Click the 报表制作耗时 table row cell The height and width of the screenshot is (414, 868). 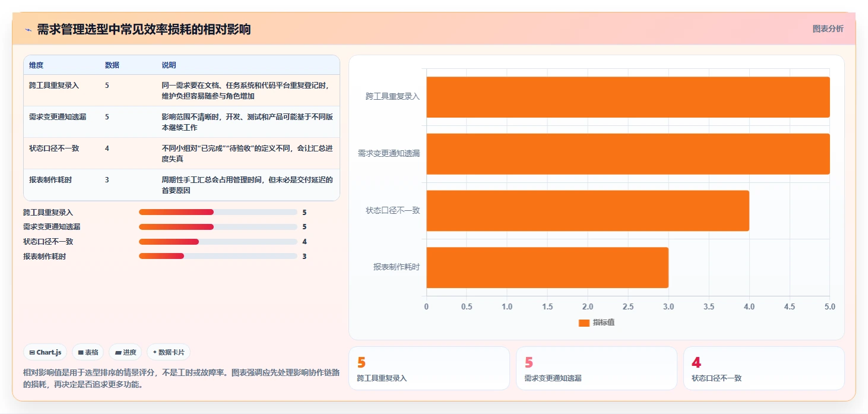pos(50,180)
